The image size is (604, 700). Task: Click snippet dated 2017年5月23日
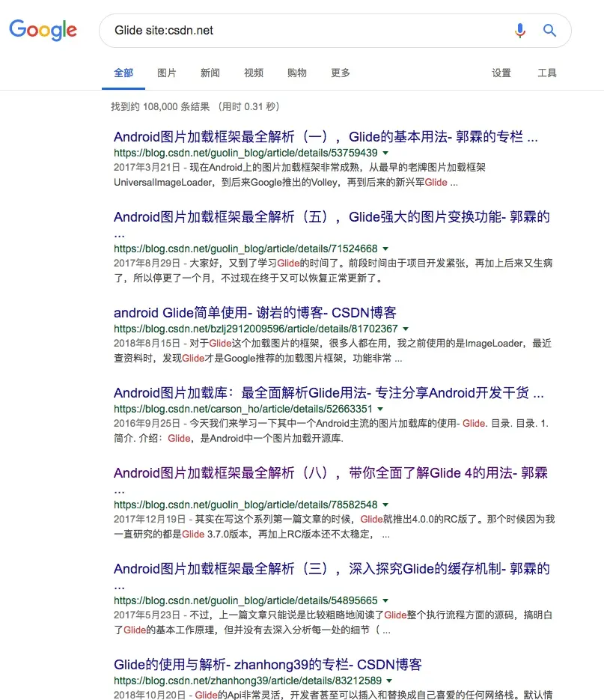(333, 622)
